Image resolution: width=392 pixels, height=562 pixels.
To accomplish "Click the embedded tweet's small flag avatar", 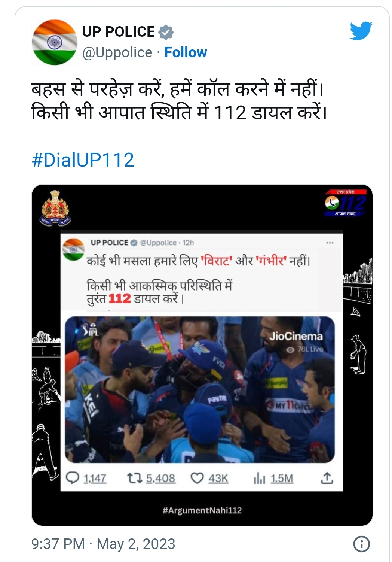I will coord(73,249).
